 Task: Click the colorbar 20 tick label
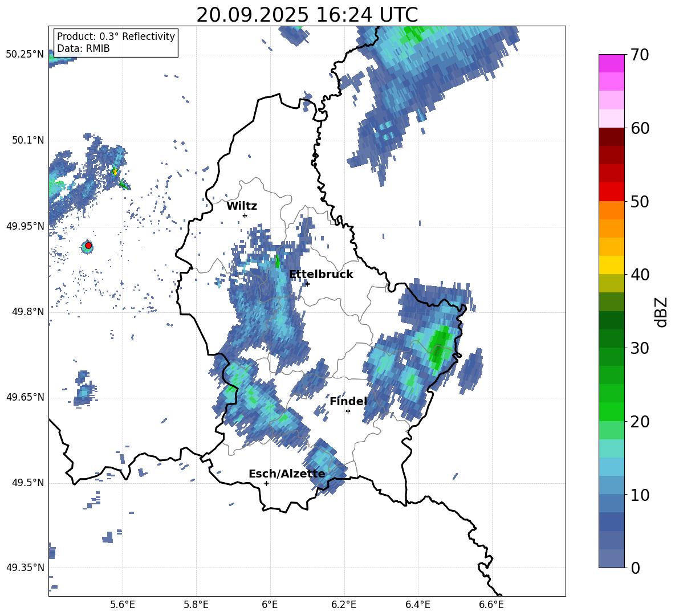click(640, 422)
